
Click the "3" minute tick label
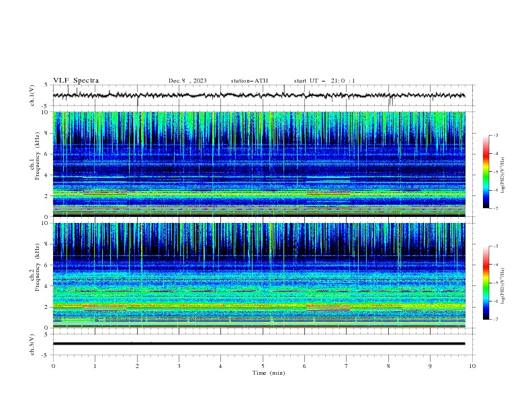point(179,366)
